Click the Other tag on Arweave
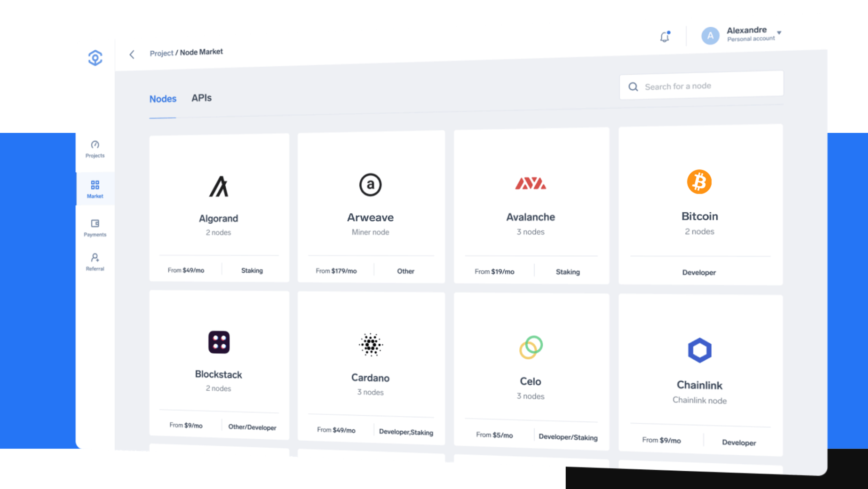 (405, 271)
